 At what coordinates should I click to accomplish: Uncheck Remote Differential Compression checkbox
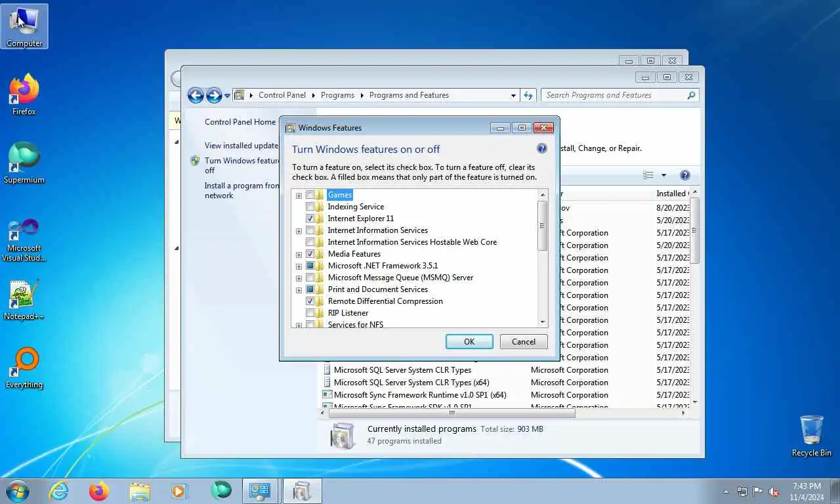coord(310,301)
